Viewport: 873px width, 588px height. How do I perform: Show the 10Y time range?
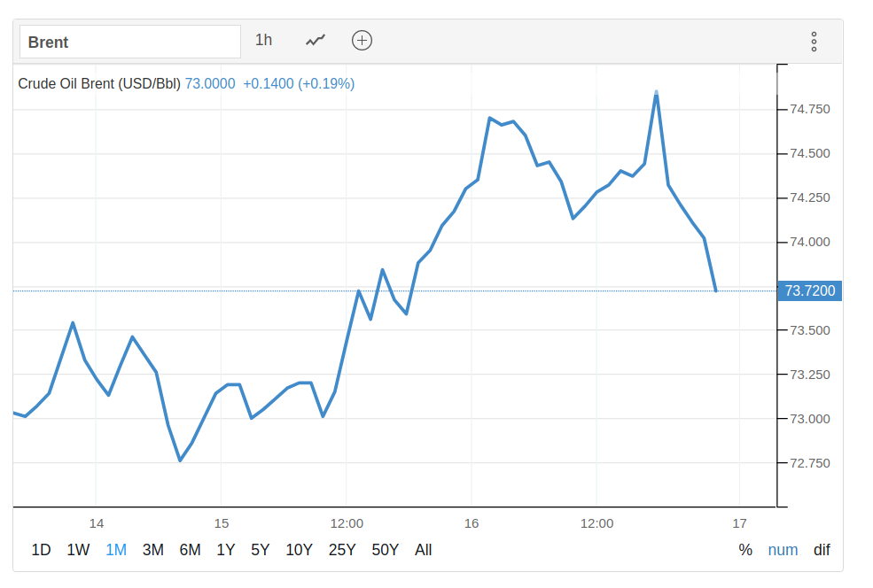click(299, 550)
